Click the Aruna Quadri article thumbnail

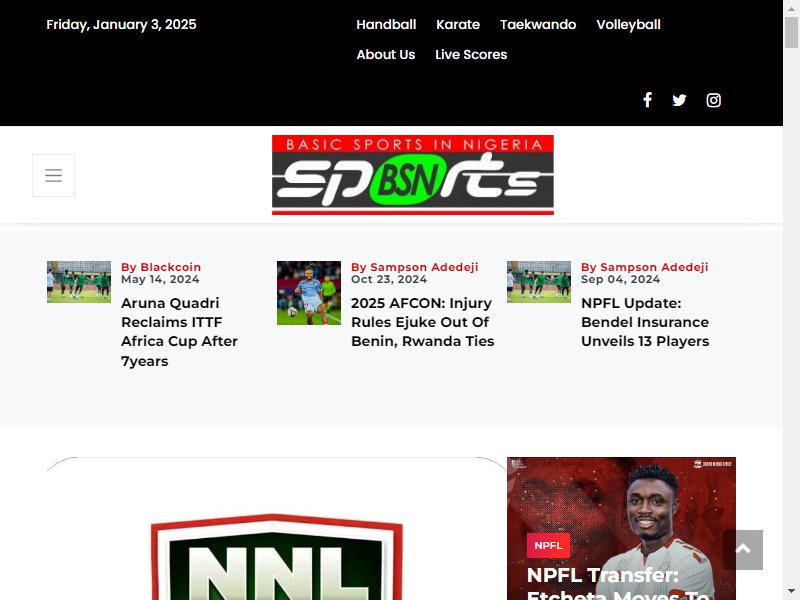(x=79, y=282)
